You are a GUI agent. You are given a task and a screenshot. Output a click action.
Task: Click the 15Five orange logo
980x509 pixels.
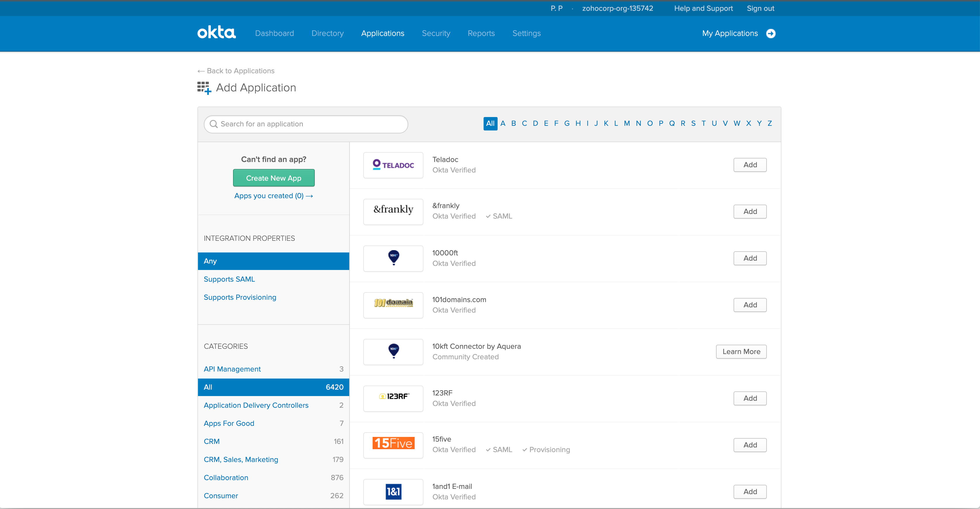click(x=393, y=444)
